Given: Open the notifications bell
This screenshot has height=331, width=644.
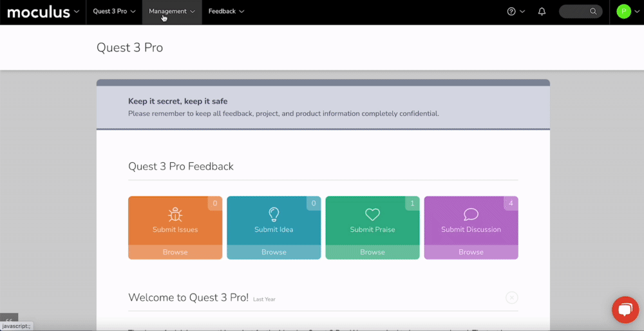Looking at the screenshot, I should point(542,12).
